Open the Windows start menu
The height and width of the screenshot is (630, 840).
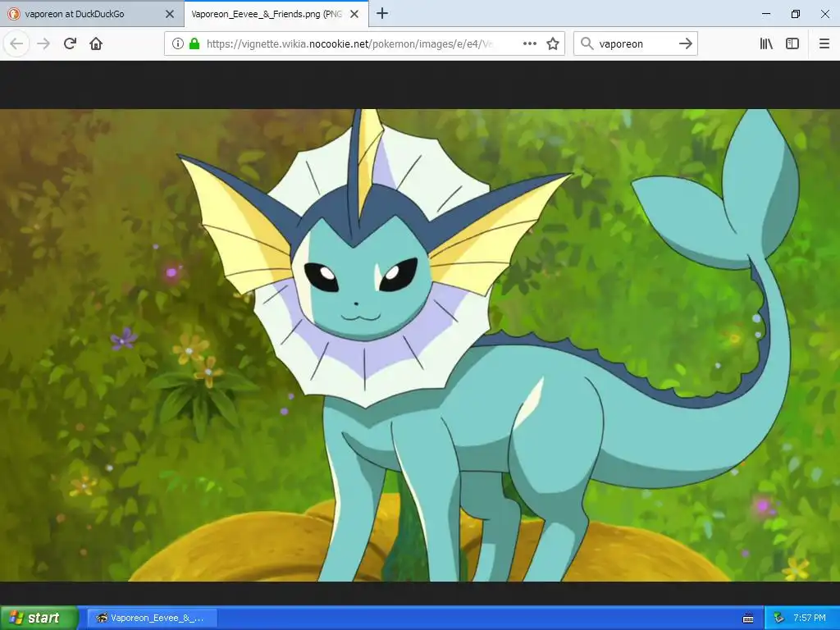coord(39,618)
